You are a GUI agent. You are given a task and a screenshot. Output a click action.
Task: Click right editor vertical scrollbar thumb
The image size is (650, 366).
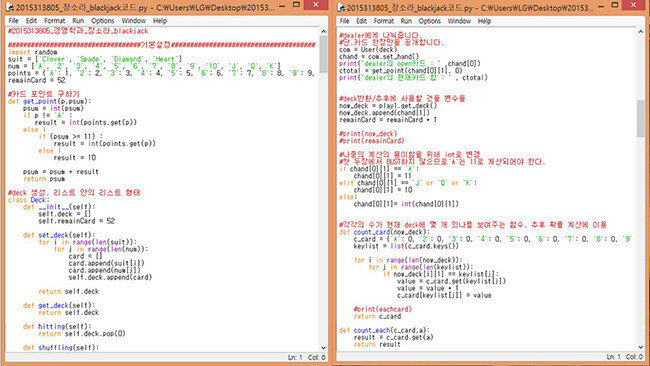coord(640,118)
